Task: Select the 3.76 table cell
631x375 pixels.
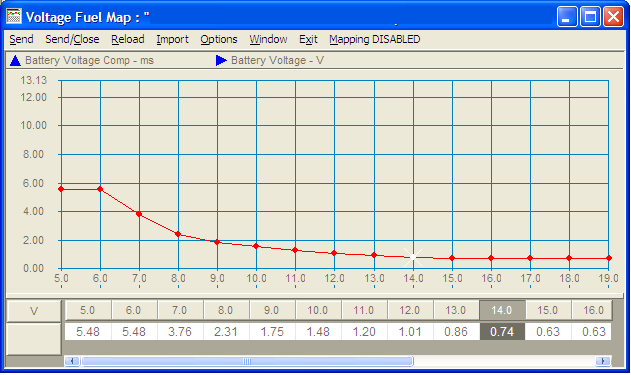Action: (180, 332)
